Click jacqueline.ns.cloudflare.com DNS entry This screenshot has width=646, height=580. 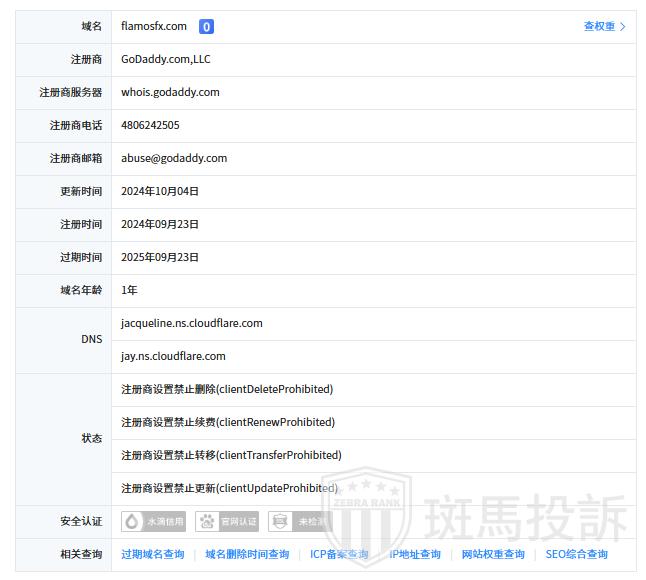[x=192, y=324]
